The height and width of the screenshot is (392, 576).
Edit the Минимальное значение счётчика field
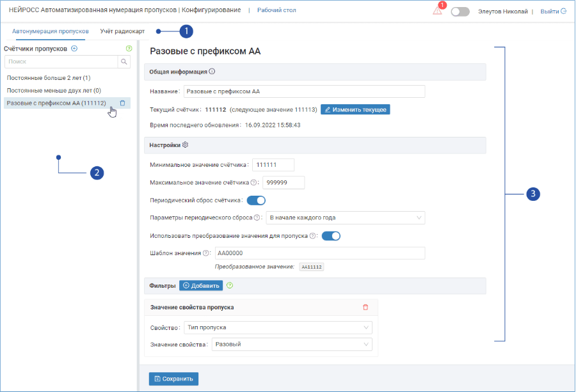[273, 165]
